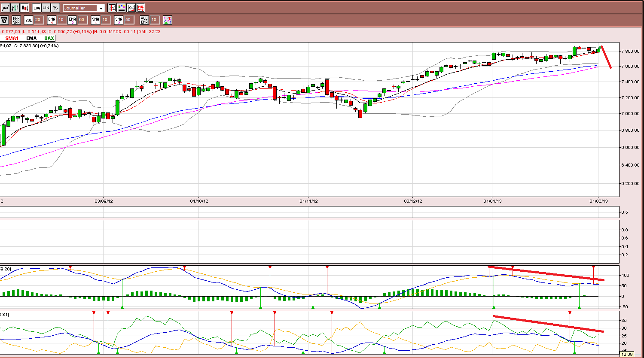The width and height of the screenshot is (644, 358).
Task: Show the volume chart panel icon
Action: click(131, 8)
